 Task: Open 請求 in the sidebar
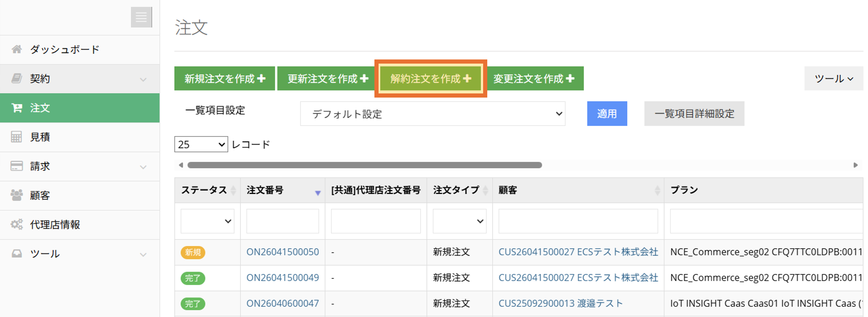coord(80,166)
